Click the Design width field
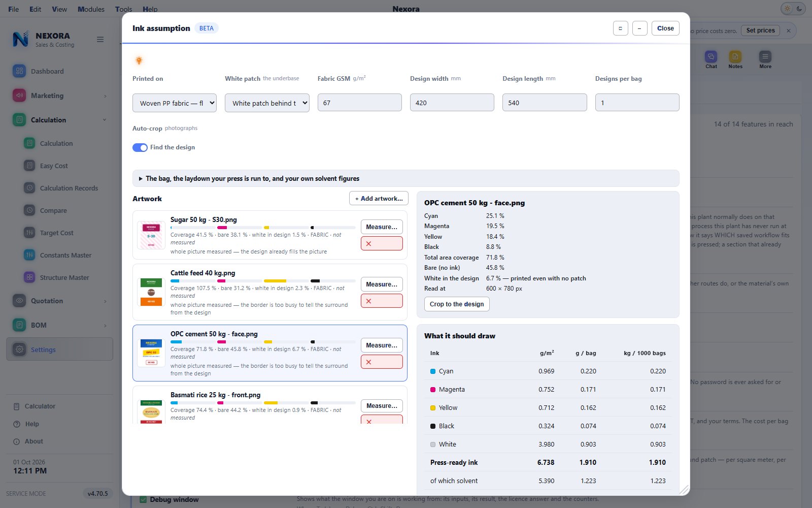This screenshot has width=812, height=508. (452, 103)
